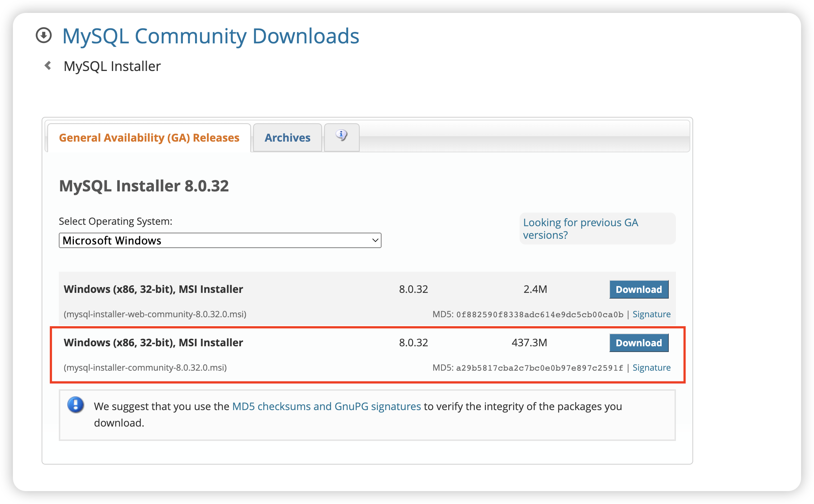
Task: Switch to the Archives tab
Action: (287, 138)
